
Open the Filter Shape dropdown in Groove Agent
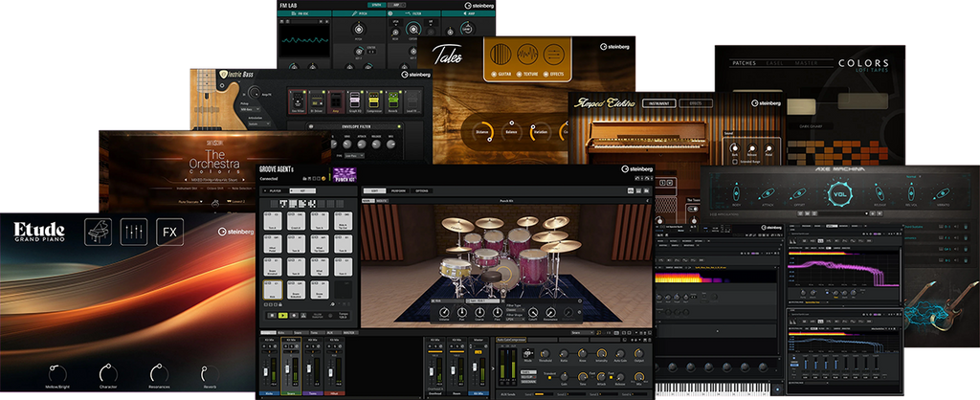tap(516, 319)
